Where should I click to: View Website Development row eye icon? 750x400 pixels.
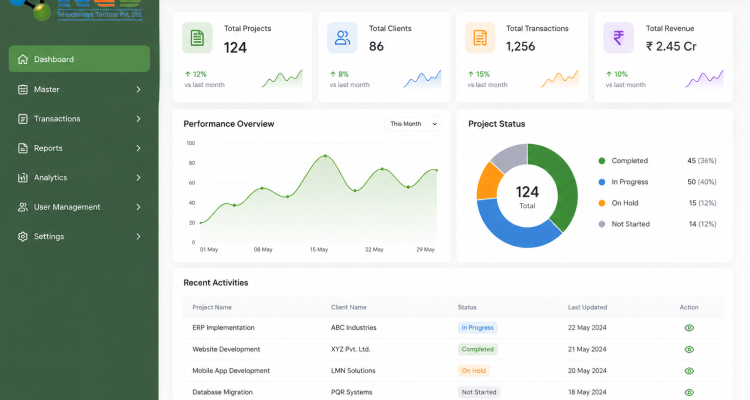coord(689,349)
